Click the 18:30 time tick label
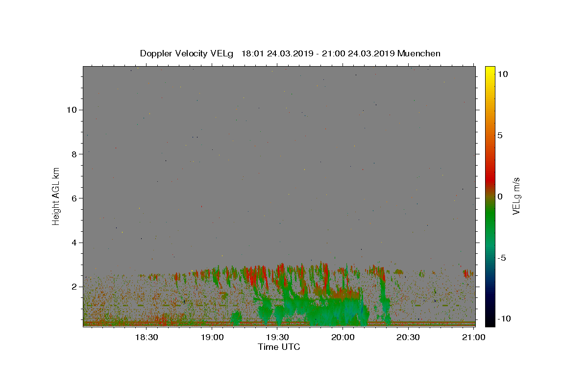Viewport: 588px width, 392px height. click(x=147, y=337)
